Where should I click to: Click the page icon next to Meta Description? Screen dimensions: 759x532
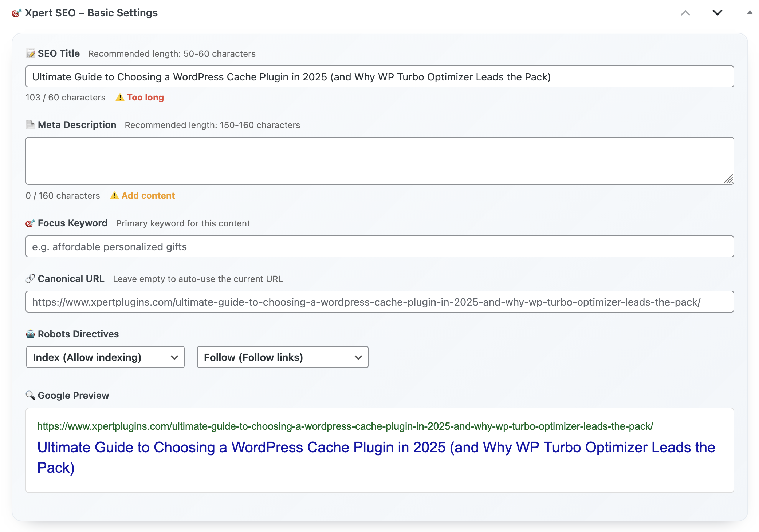30,124
